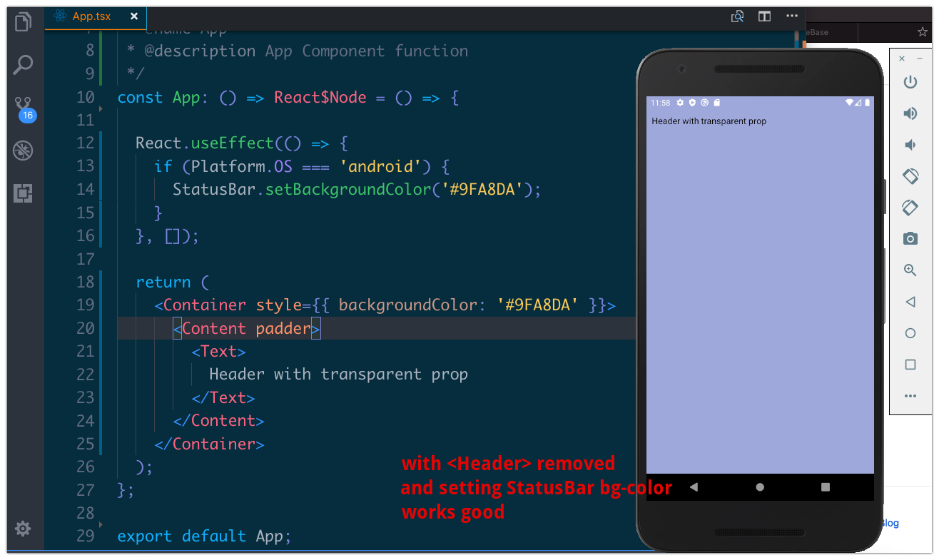Select the emulator zoom tool

tap(910, 270)
